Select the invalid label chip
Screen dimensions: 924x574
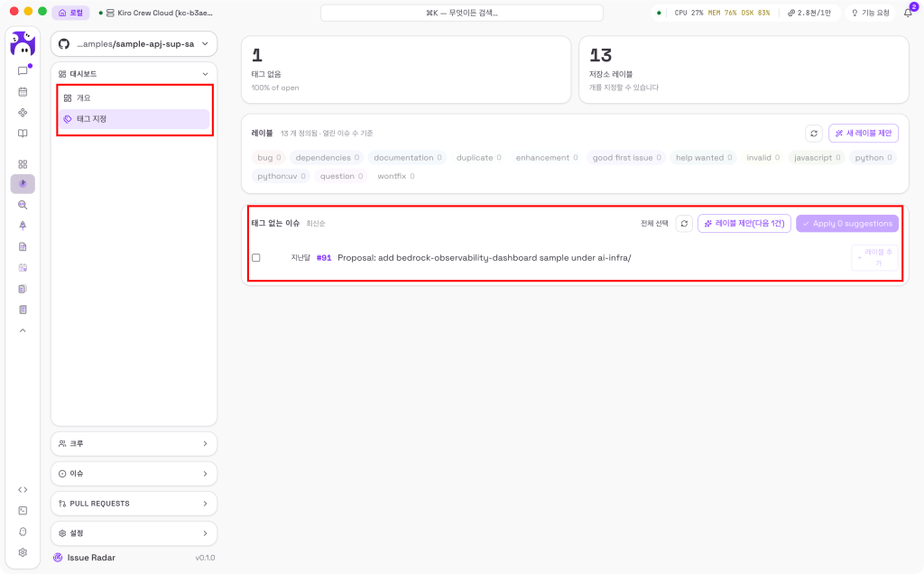point(762,157)
